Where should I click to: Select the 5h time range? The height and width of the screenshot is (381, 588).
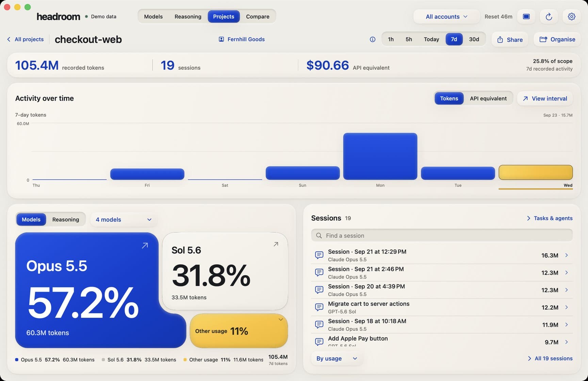(x=409, y=39)
